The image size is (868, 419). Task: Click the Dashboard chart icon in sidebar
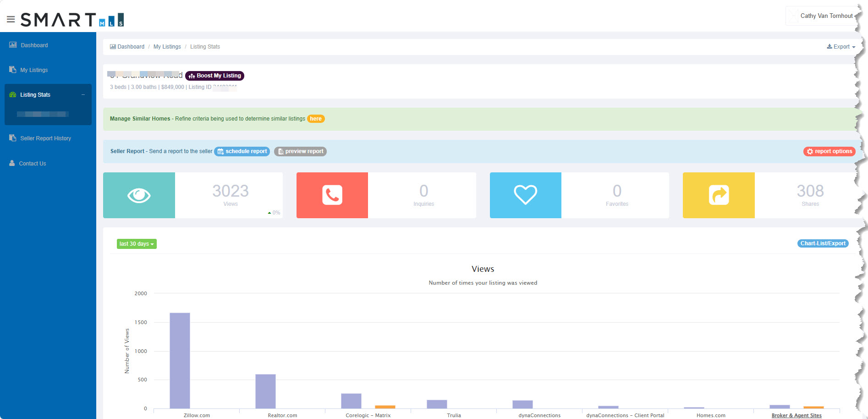point(13,45)
